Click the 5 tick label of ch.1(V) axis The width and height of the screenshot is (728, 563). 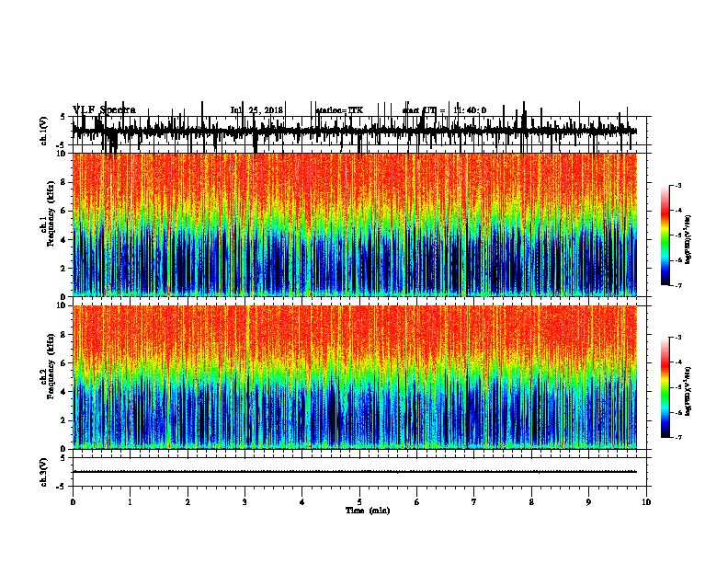(63, 118)
